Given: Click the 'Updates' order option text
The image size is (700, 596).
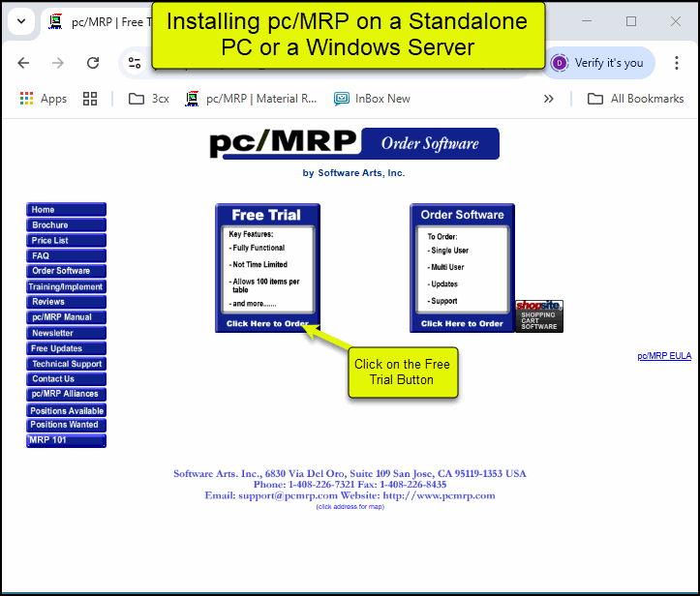Looking at the screenshot, I should coord(443,283).
